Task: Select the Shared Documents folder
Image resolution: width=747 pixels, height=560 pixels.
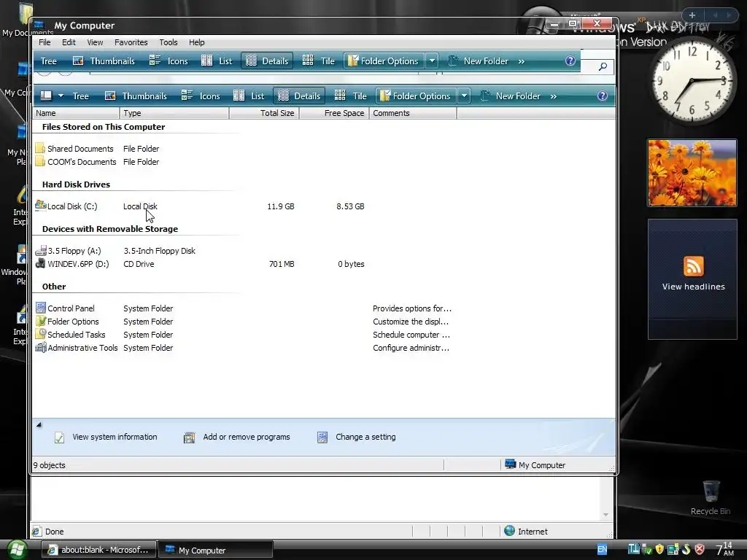Action: (74, 149)
